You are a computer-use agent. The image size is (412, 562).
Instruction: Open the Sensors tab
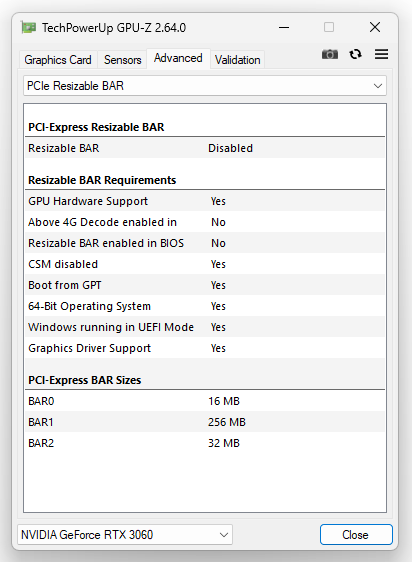(x=123, y=60)
